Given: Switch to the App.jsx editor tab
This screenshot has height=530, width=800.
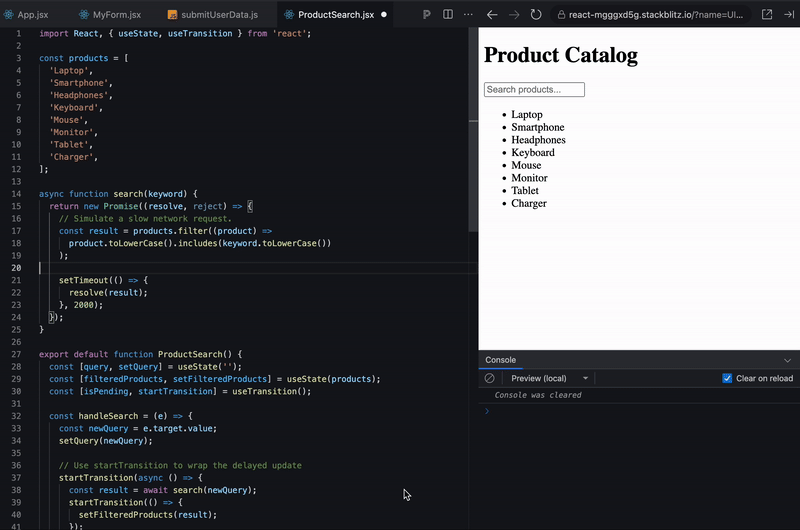Looking at the screenshot, I should point(27,15).
